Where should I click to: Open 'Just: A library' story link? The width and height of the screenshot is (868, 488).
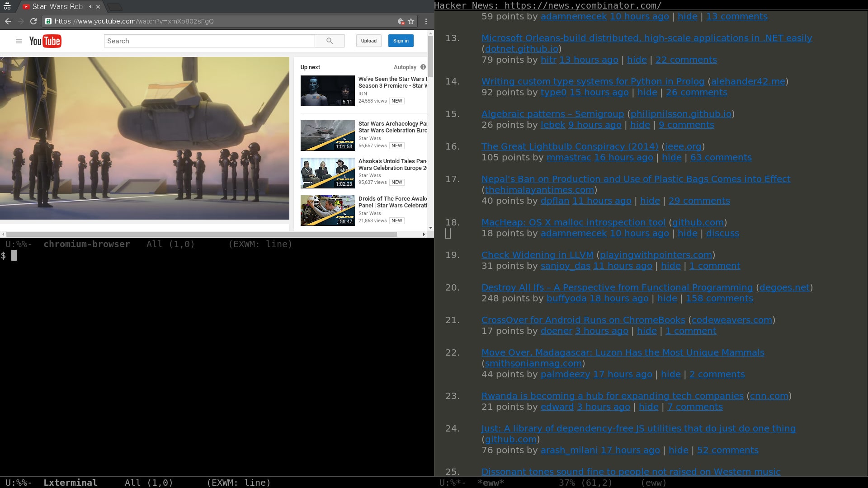click(x=638, y=428)
